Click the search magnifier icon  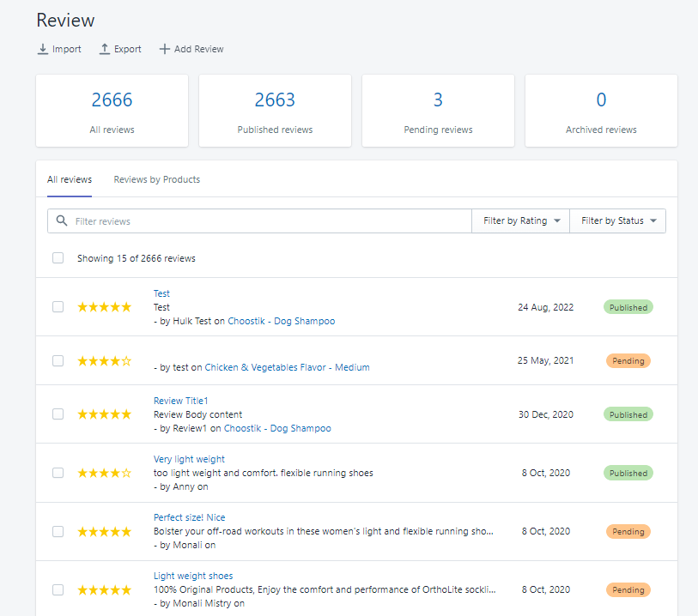coord(62,220)
